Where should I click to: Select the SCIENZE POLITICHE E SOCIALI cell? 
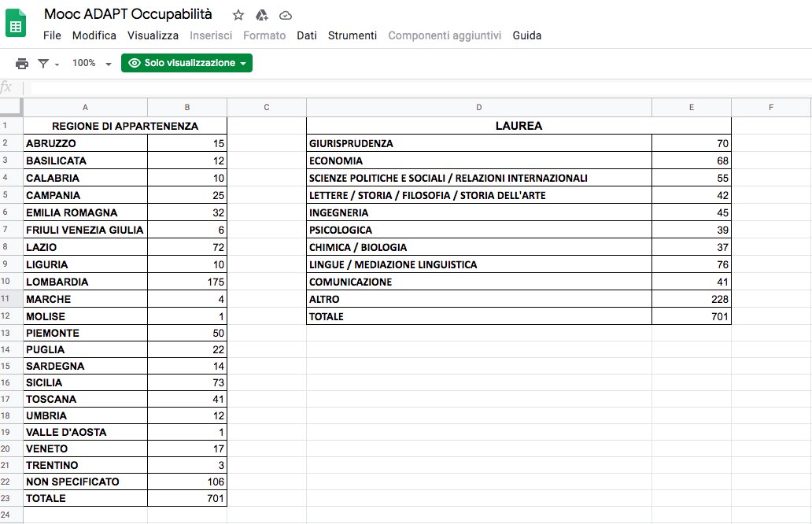(x=479, y=178)
